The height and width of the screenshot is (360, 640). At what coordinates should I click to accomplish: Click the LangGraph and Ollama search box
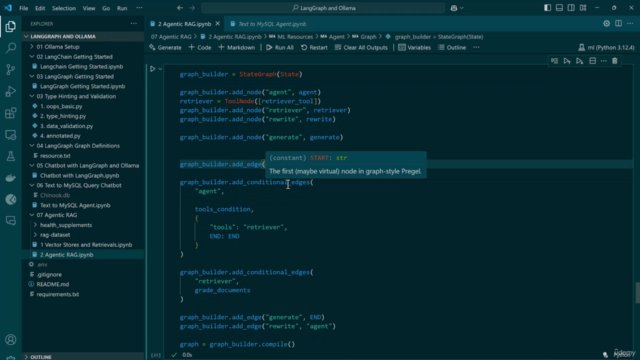click(323, 8)
